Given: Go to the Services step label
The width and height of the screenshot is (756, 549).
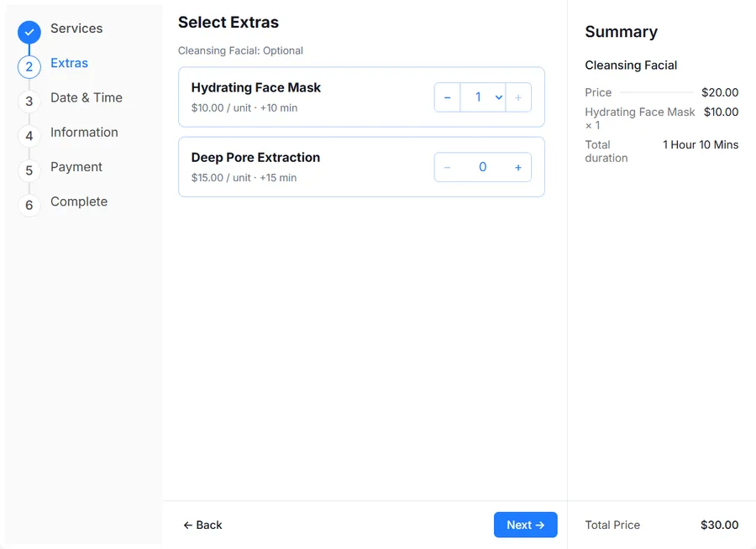Looking at the screenshot, I should pyautogui.click(x=76, y=29).
